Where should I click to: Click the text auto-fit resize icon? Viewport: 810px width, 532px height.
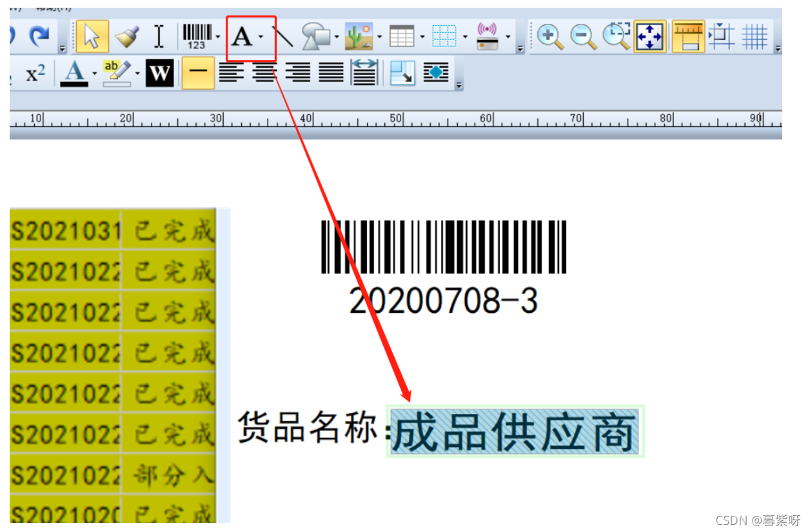coord(403,73)
